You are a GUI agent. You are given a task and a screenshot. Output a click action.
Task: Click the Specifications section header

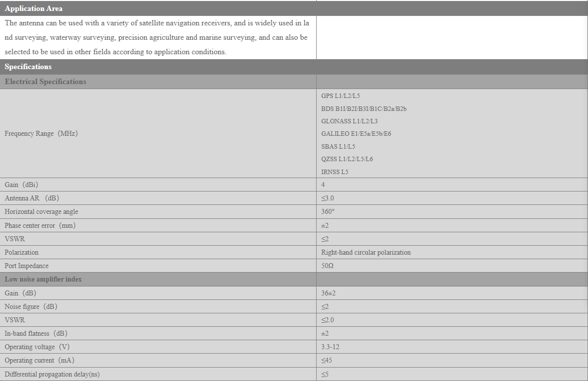pyautogui.click(x=28, y=67)
